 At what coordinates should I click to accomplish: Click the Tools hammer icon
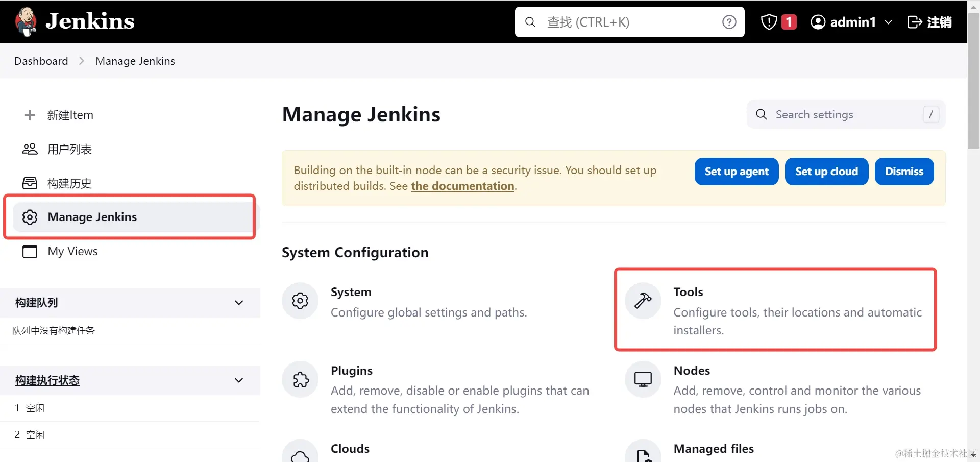coord(643,301)
